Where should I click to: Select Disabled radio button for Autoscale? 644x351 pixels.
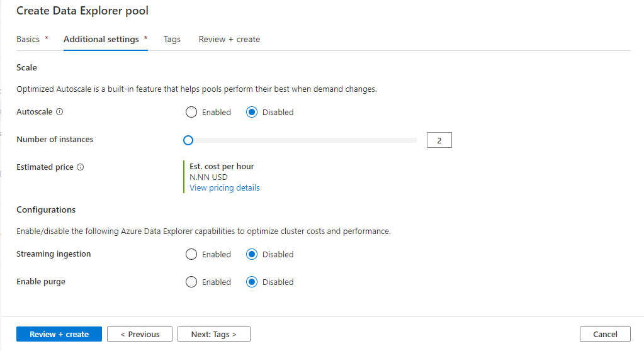[x=252, y=113]
